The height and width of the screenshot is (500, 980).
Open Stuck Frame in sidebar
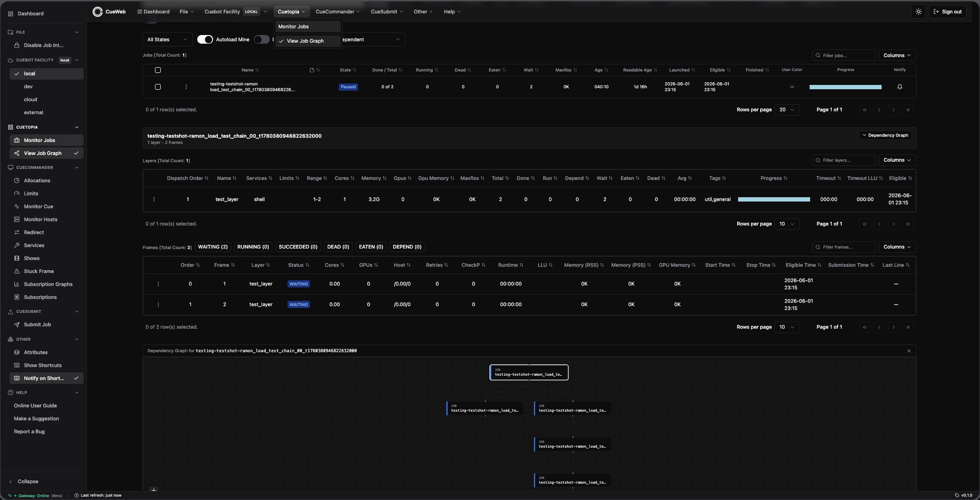coord(46,271)
